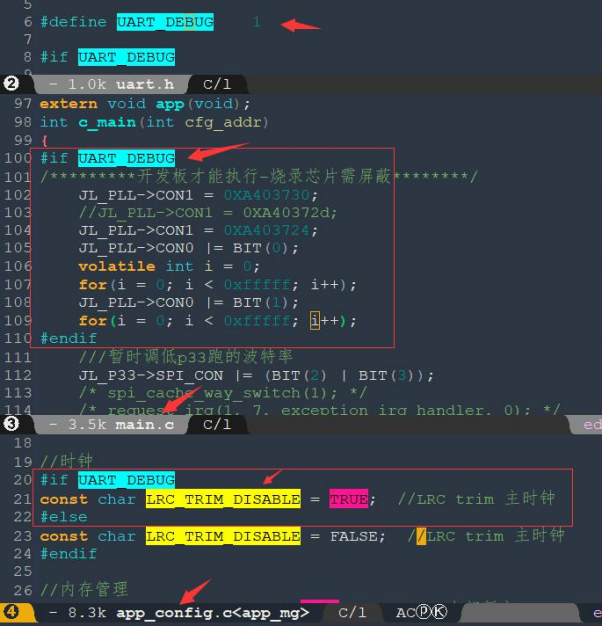Click '#endif' on line 24
This screenshot has height=626, width=602.
[x=69, y=554]
